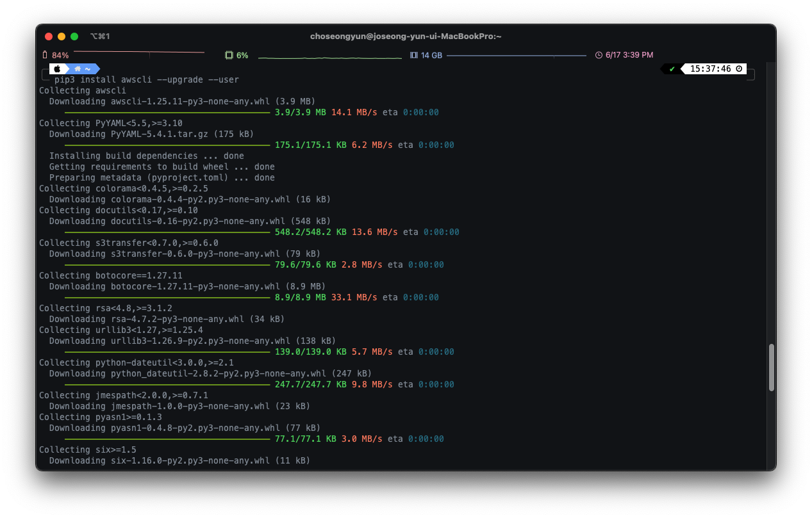The height and width of the screenshot is (518, 812).
Task: Click the ⌥⌘1 window shortcut label
Action: coord(100,36)
